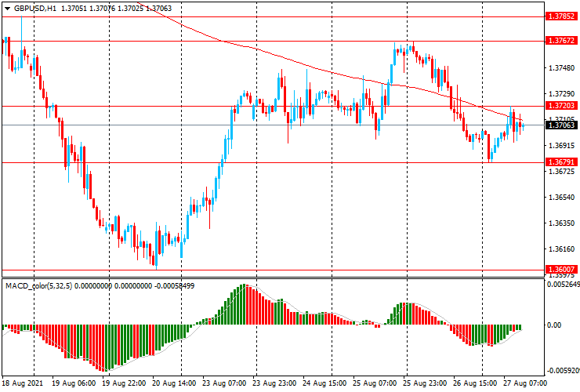The height and width of the screenshot is (392, 580).
Task: Select the 1.37852 red price level label
Action: [561, 16]
